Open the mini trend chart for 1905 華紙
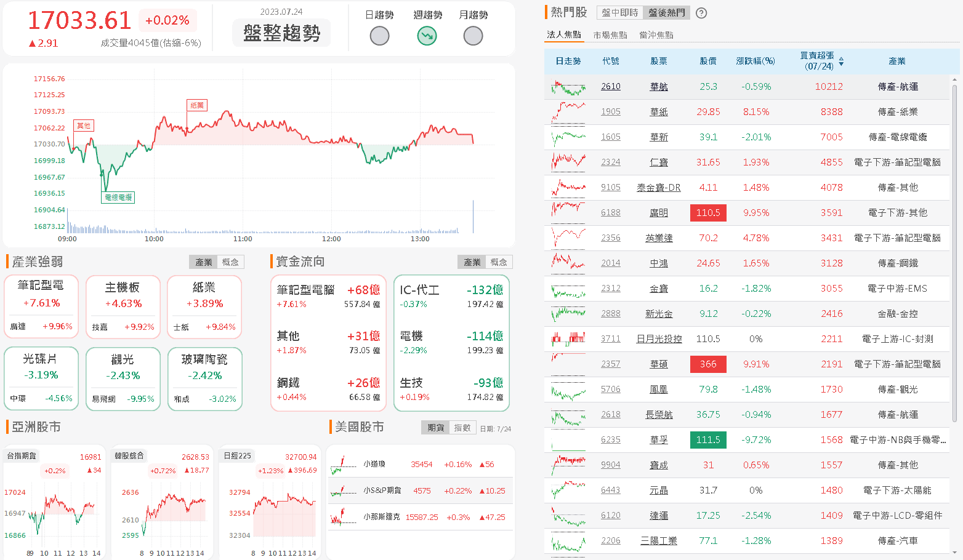The height and width of the screenshot is (560, 963). 568,112
